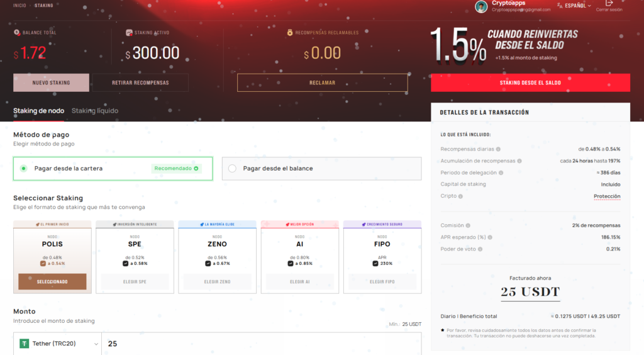The width and height of the screenshot is (644, 355).
Task: Click info icon next to Comisión
Action: coord(468,225)
